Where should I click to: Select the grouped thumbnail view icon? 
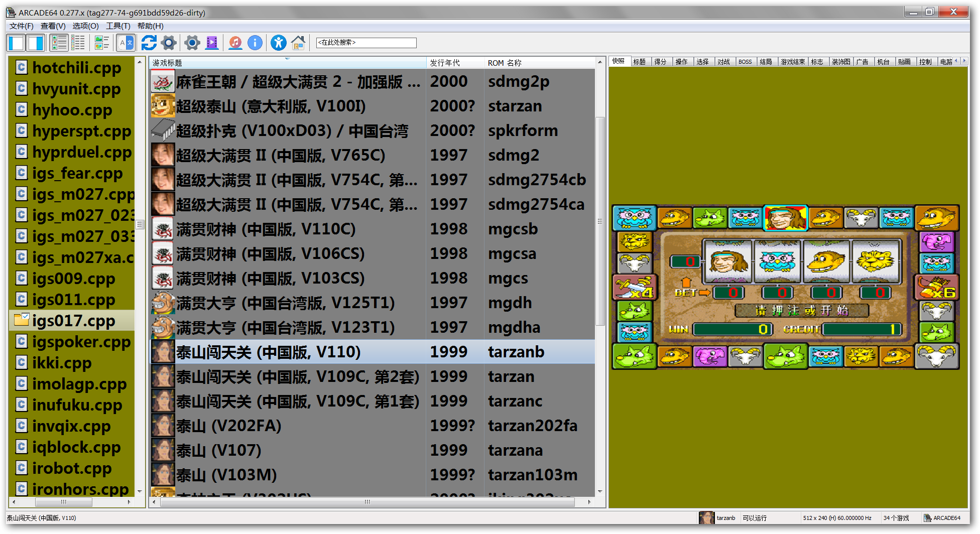102,43
